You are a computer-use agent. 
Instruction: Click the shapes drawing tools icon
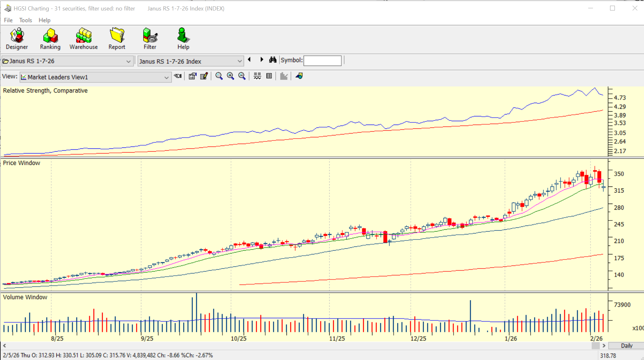299,76
